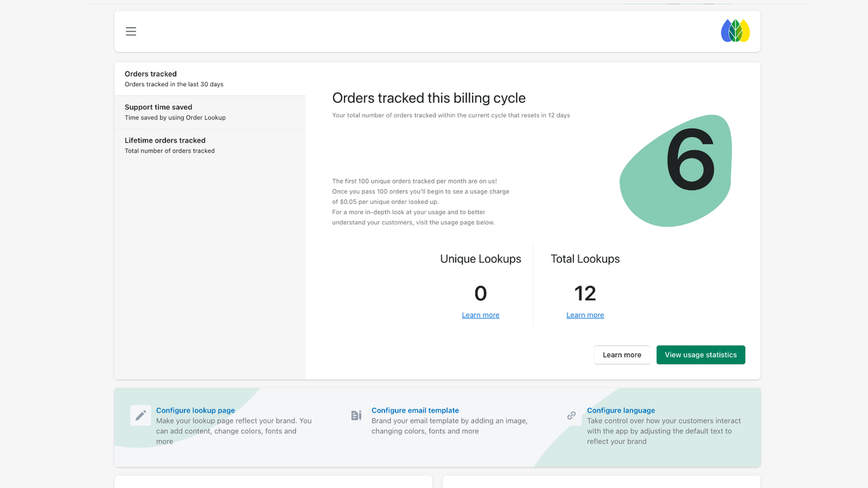Switch to the Support time saved tab

coord(210,113)
